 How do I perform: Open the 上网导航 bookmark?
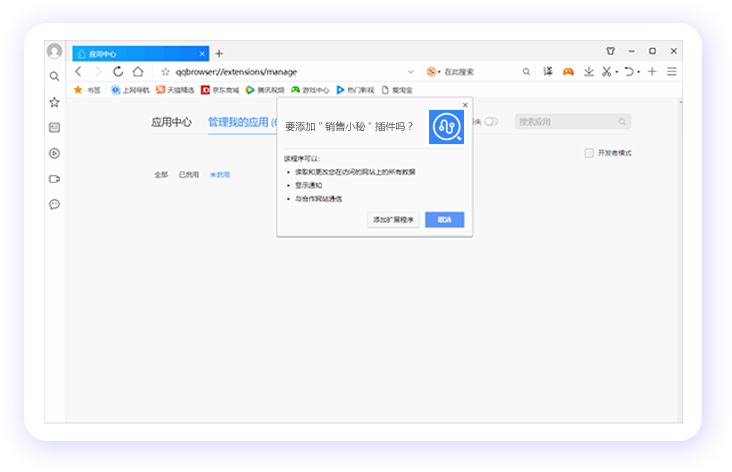pos(130,90)
